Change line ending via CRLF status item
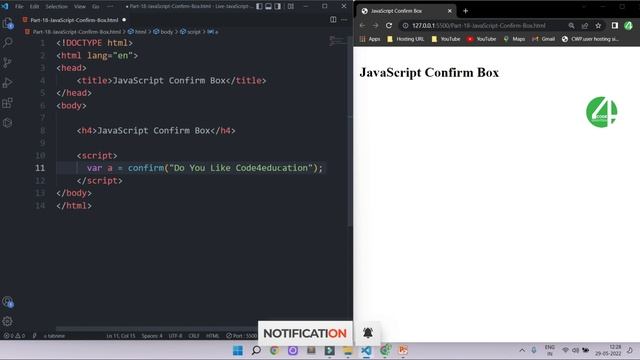The image size is (640, 360). pos(194,336)
